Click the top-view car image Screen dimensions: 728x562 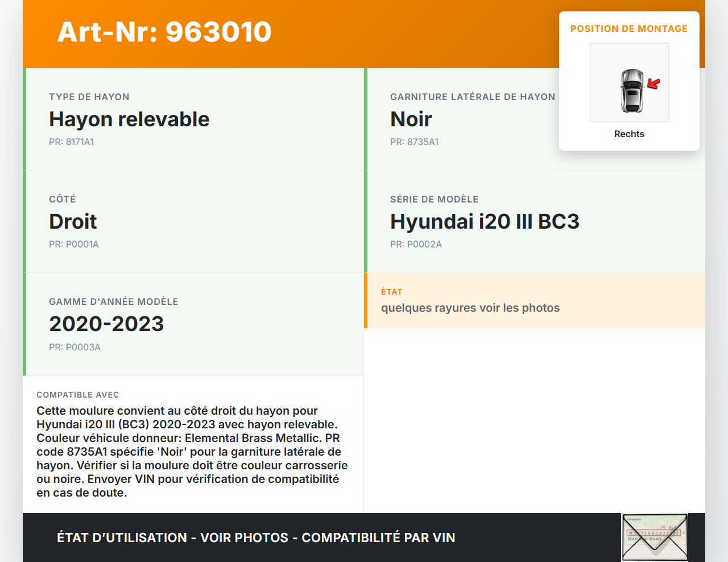click(x=631, y=90)
